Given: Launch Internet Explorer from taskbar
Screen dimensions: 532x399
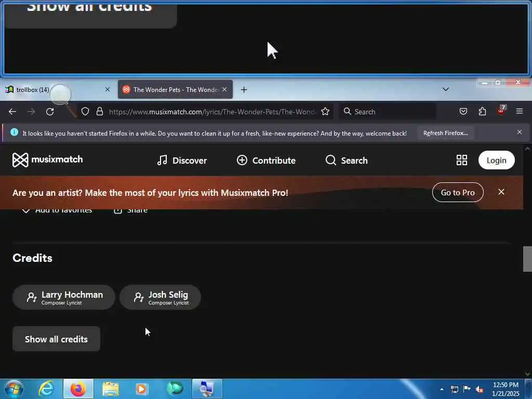Looking at the screenshot, I should (46, 389).
